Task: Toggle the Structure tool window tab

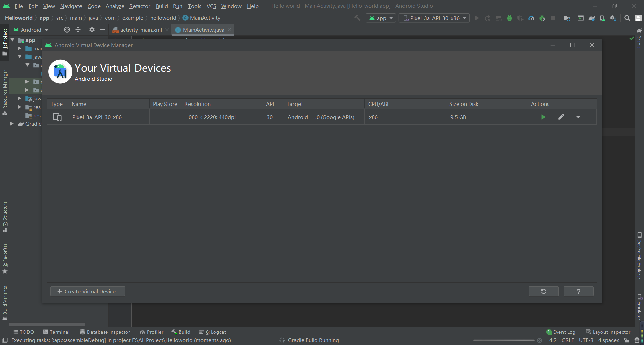Action: 5,216
